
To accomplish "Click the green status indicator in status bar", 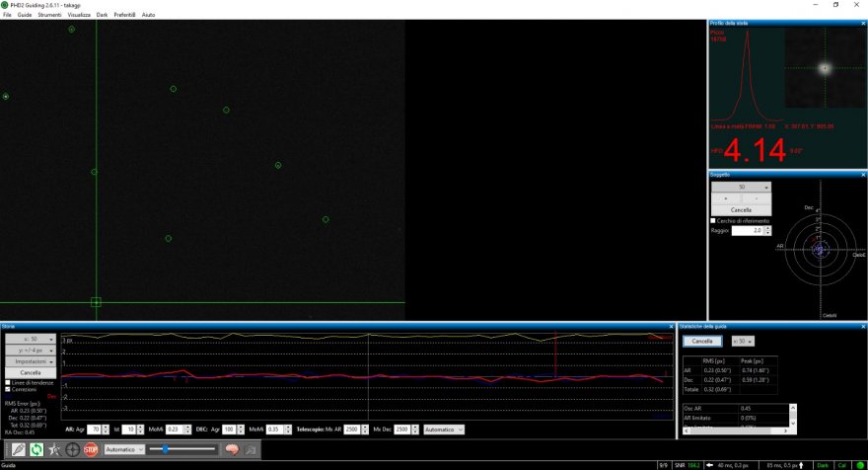I will tap(858, 464).
